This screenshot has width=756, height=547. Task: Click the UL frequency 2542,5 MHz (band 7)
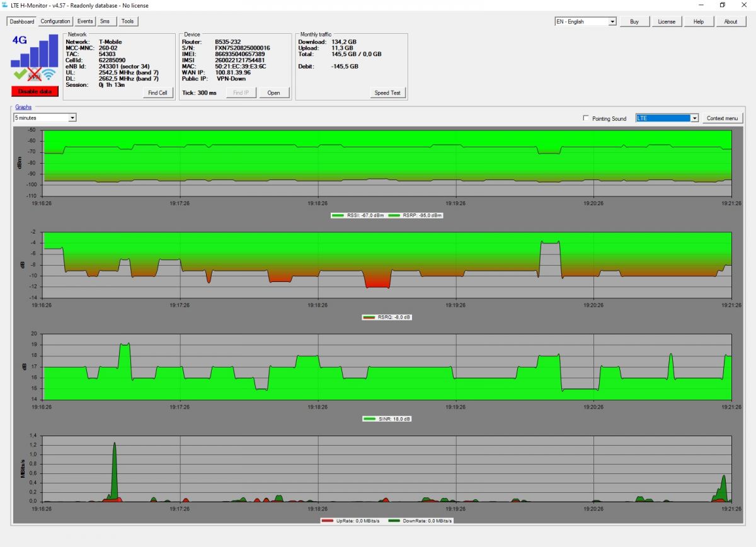point(129,72)
